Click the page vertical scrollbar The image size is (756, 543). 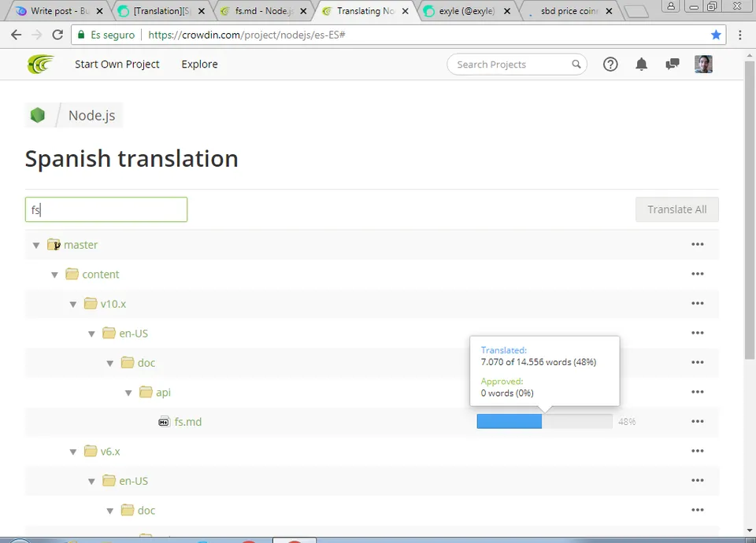(x=749, y=209)
